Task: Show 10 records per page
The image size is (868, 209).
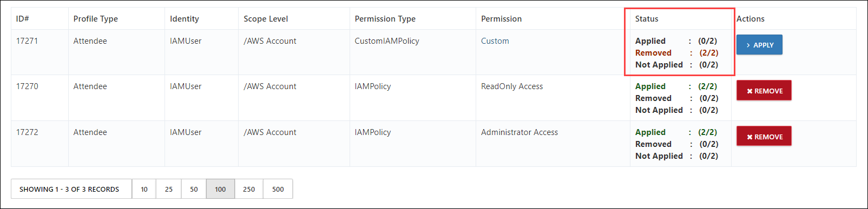Action: [144, 189]
